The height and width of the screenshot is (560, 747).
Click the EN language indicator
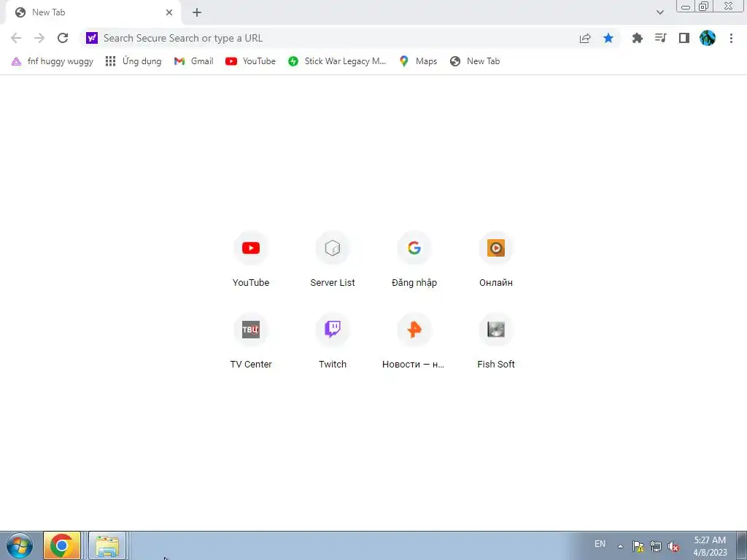coord(600,544)
